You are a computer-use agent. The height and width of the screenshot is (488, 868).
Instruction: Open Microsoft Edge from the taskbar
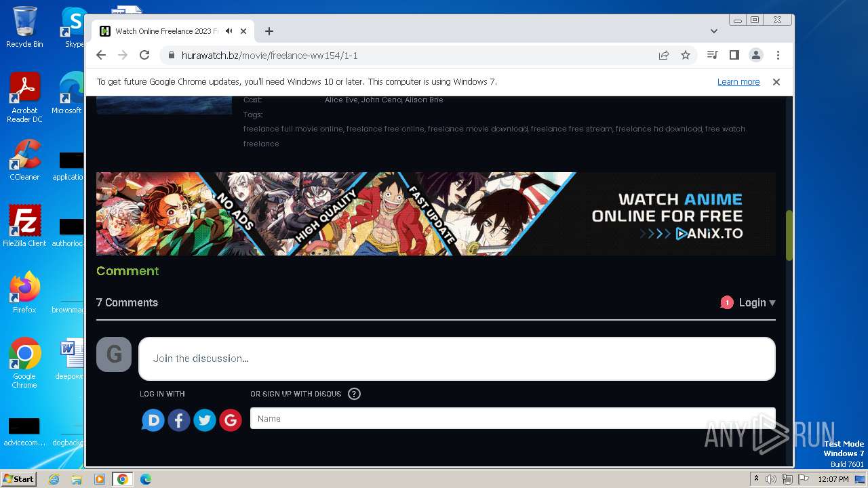pyautogui.click(x=146, y=479)
